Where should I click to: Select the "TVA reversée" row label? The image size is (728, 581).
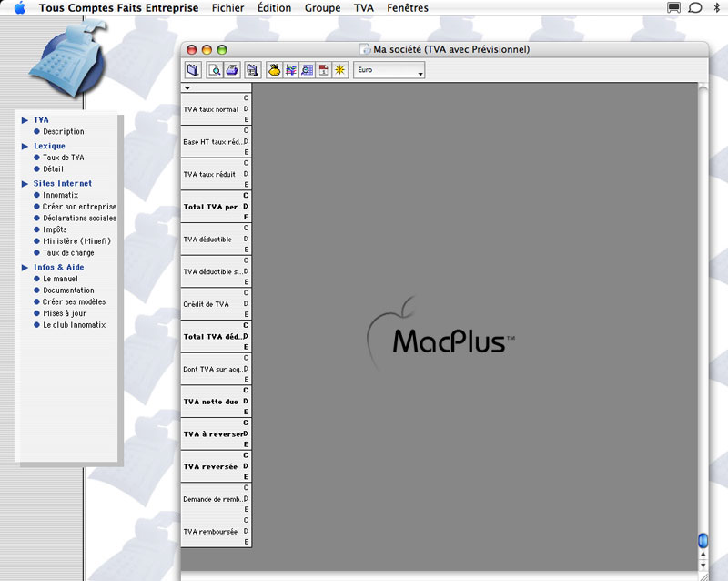click(x=210, y=467)
